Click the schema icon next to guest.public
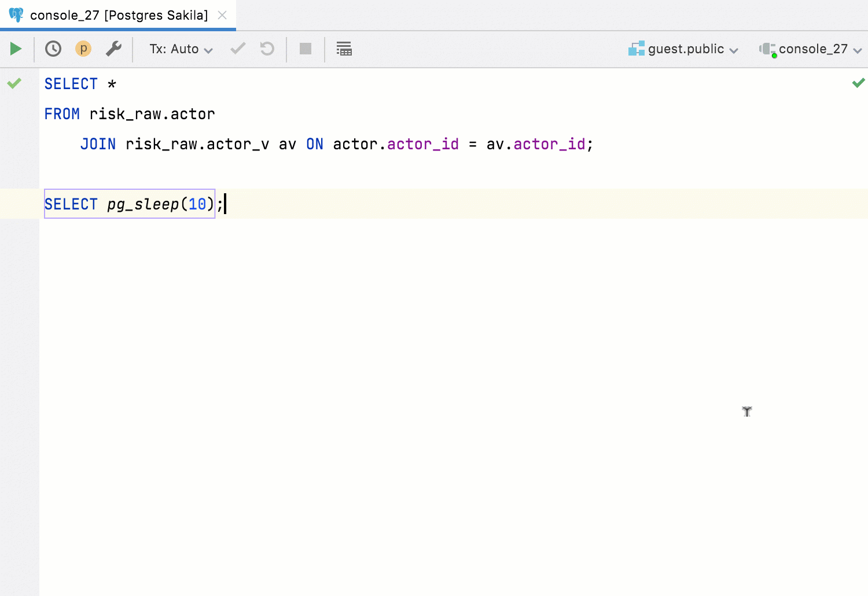 pyautogui.click(x=637, y=49)
